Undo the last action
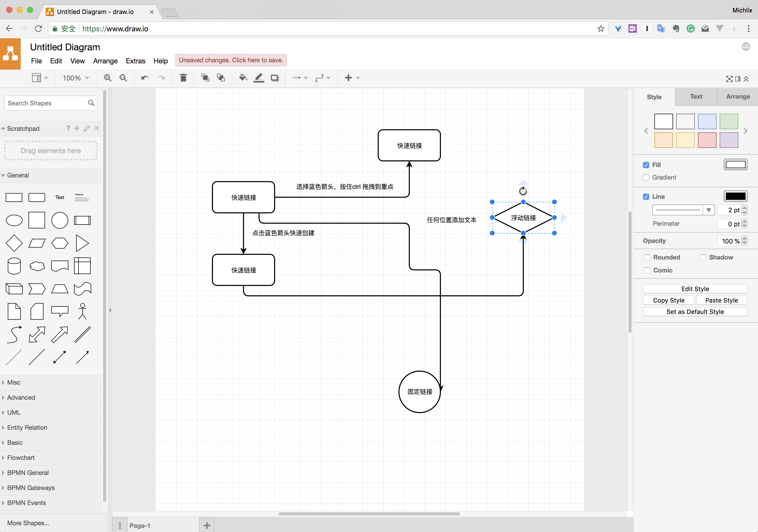 (144, 78)
